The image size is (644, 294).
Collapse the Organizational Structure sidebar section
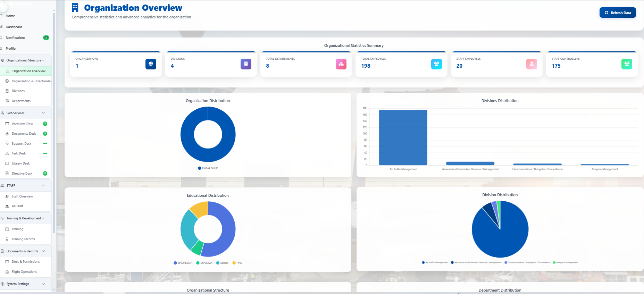tap(43, 60)
